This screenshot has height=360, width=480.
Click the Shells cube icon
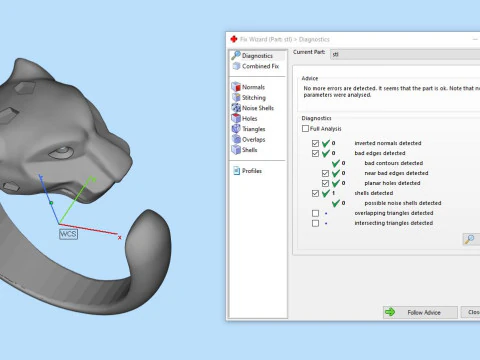click(x=236, y=150)
